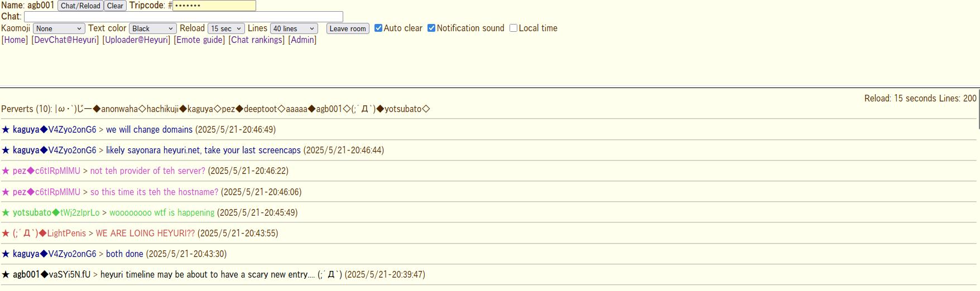The image size is (980, 291).
Task: Click the Leave room button
Action: click(348, 28)
